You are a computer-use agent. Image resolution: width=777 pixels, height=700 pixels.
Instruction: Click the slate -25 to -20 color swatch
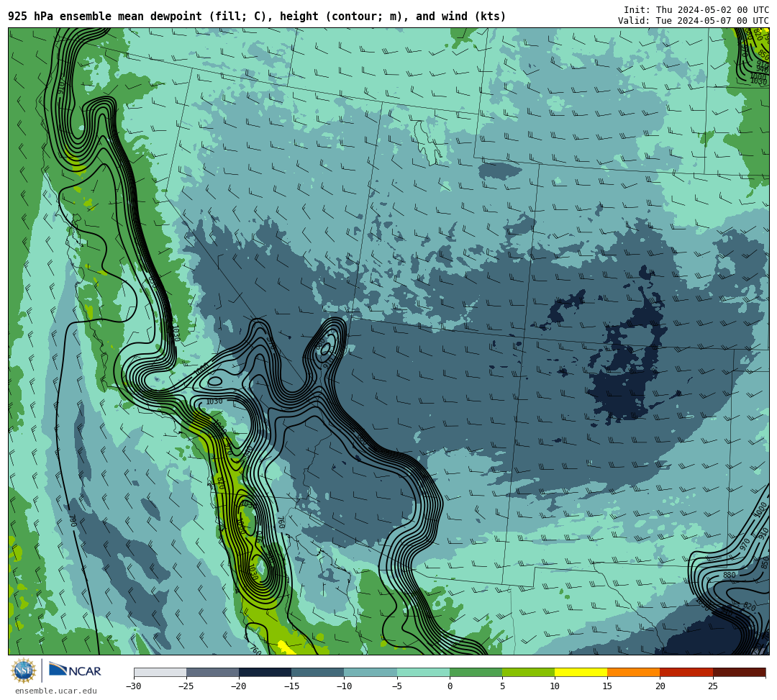(212, 672)
